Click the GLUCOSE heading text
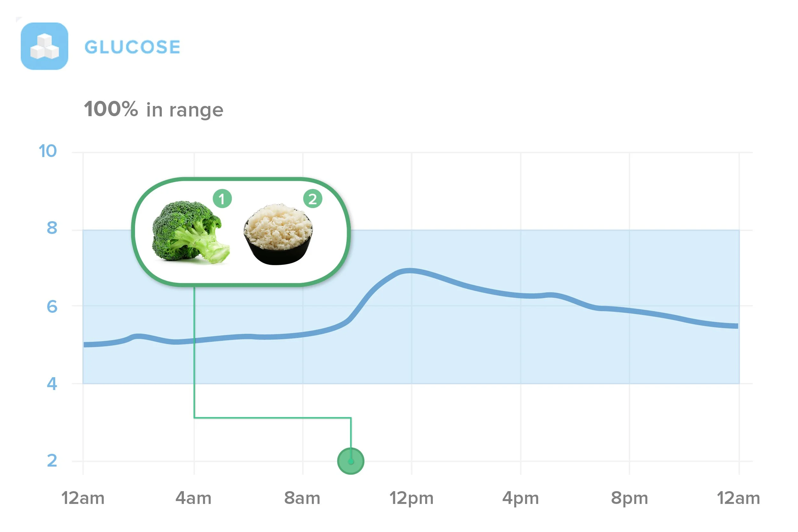Image resolution: width=798 pixels, height=532 pixels. [x=132, y=47]
